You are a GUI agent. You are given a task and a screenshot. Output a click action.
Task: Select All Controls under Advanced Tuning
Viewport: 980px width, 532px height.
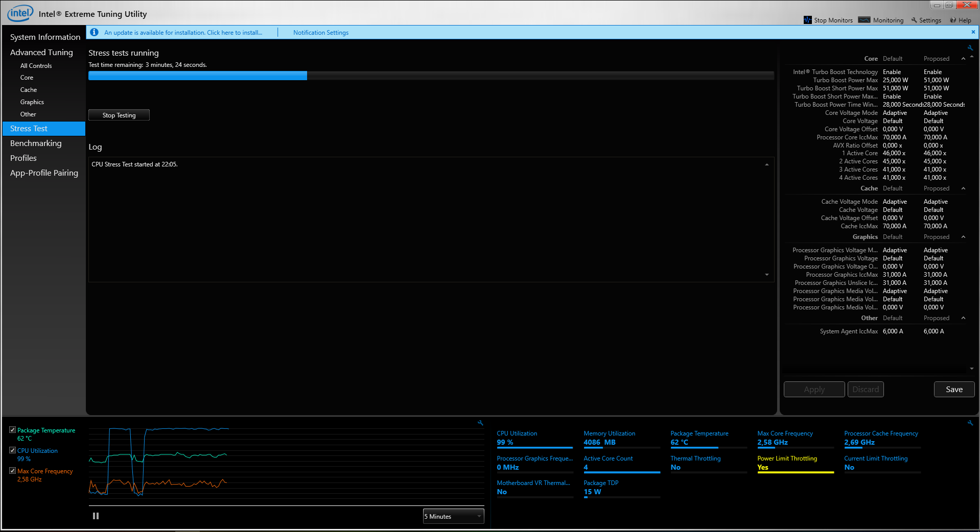pyautogui.click(x=36, y=66)
